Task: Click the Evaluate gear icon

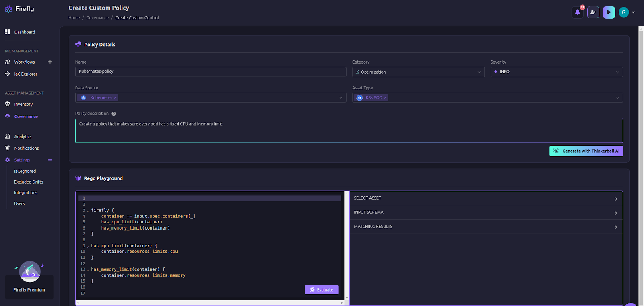Action: tap(312, 290)
